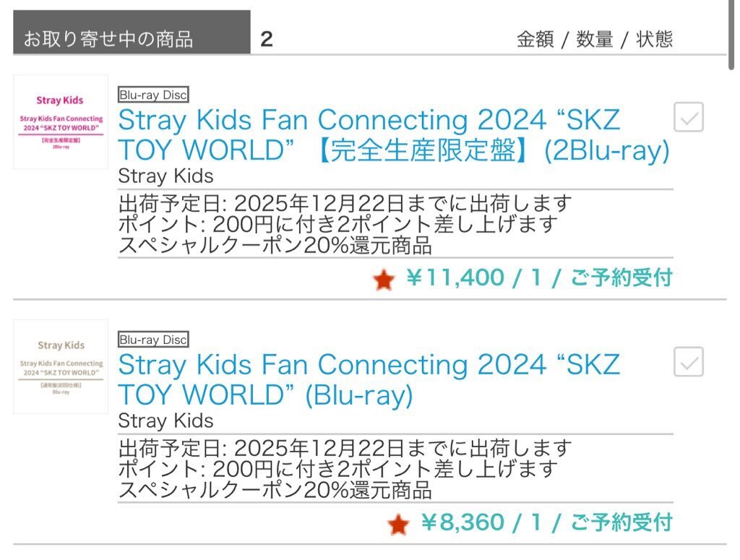
Task: Click the item count 2 beside the tab
Action: click(x=267, y=39)
